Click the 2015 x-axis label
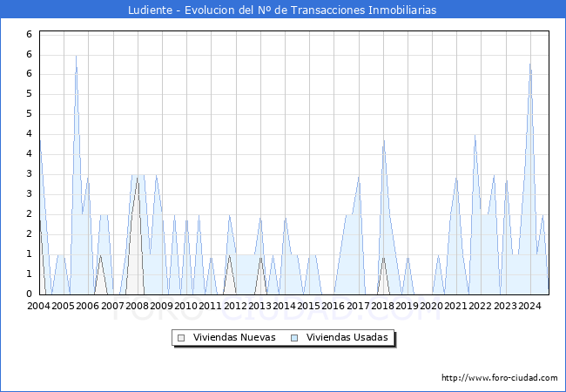This screenshot has width=566, height=392. click(x=308, y=306)
